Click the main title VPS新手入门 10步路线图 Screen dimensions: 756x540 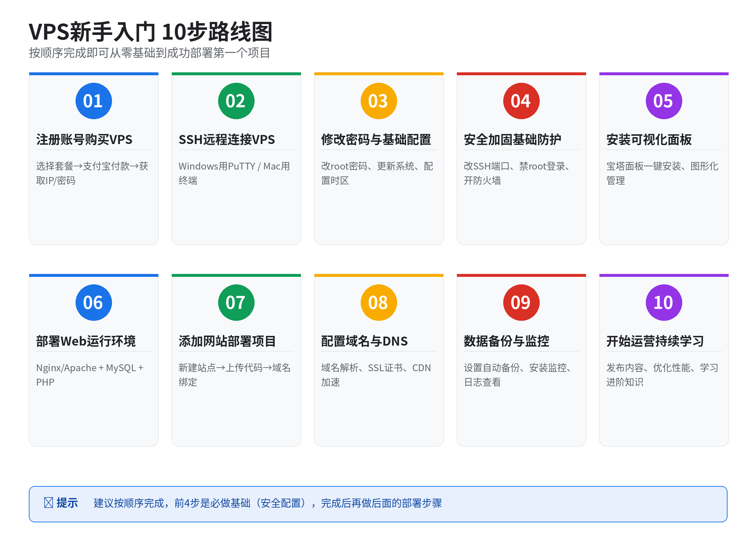[x=151, y=32]
